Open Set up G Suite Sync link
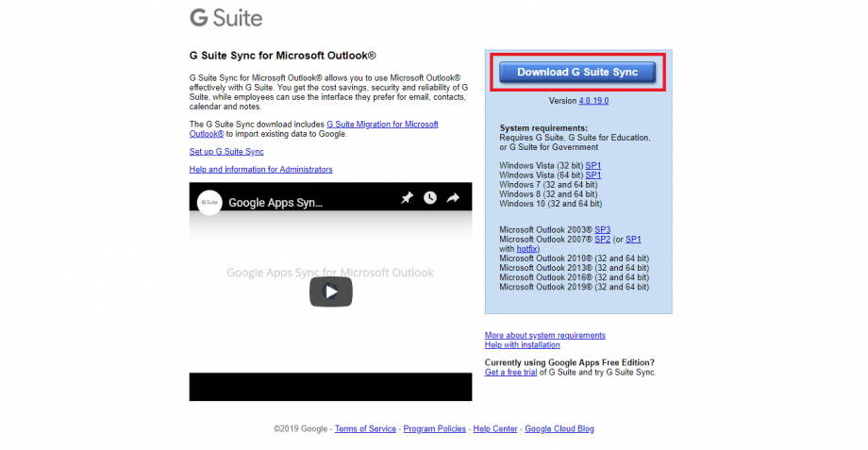868x450 pixels. pyautogui.click(x=226, y=152)
